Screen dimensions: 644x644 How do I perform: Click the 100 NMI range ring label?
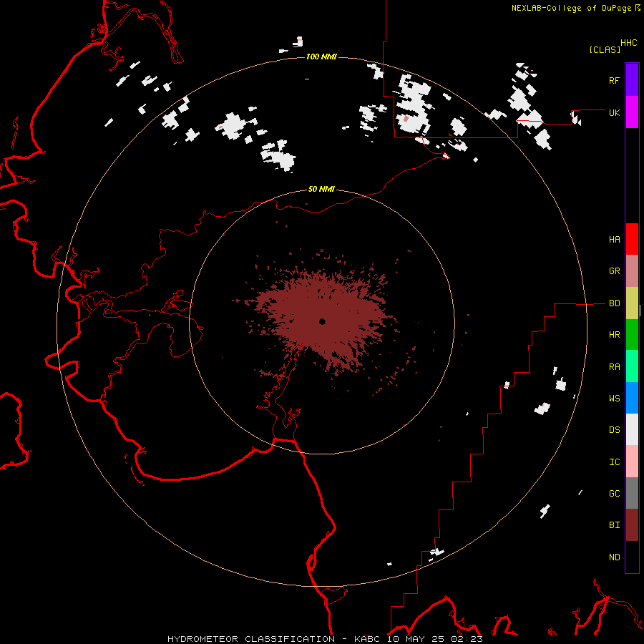click(x=321, y=57)
